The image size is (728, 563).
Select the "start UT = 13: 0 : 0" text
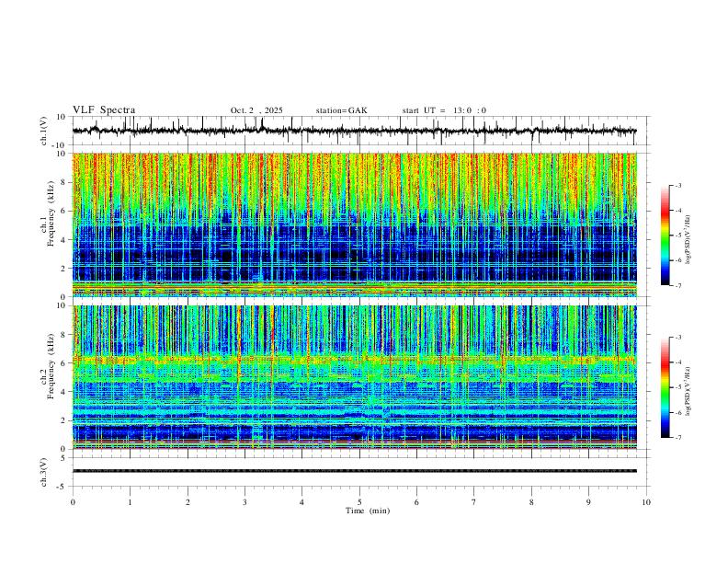pos(444,110)
